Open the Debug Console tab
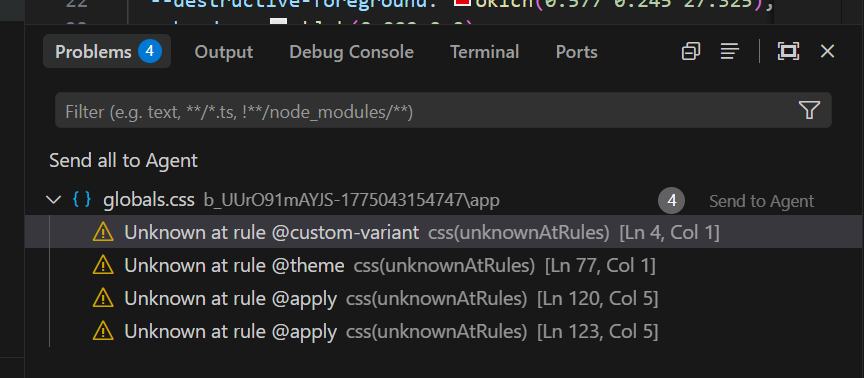Image resolution: width=864 pixels, height=378 pixels. (x=351, y=52)
